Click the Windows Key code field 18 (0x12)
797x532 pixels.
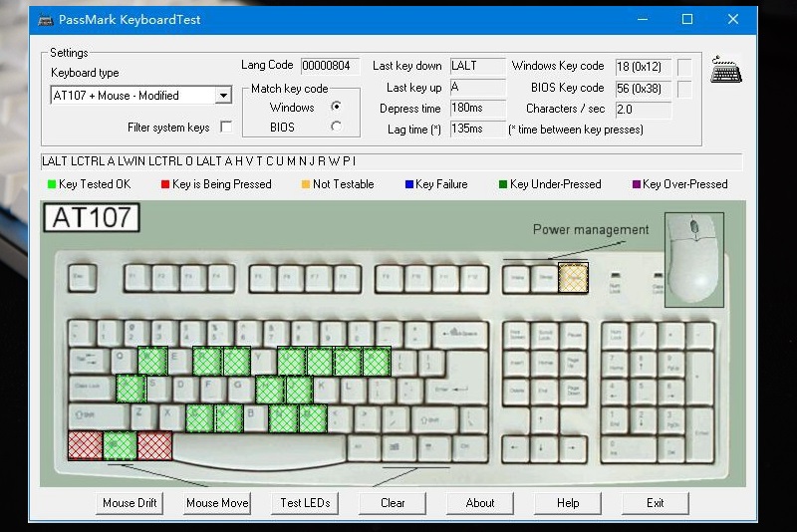point(643,67)
